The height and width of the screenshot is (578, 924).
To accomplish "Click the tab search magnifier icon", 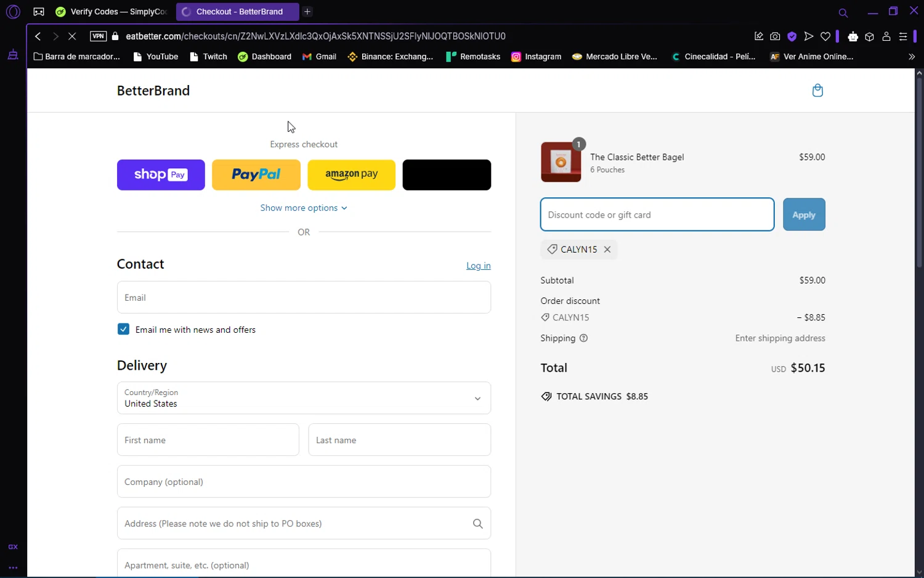I will [843, 12].
